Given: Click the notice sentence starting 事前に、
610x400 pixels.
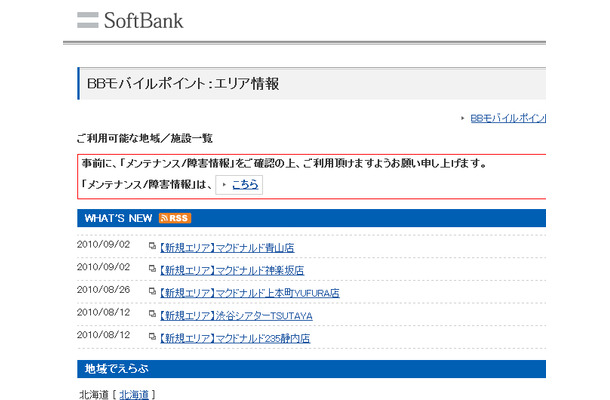Looking at the screenshot, I should coord(284,163).
